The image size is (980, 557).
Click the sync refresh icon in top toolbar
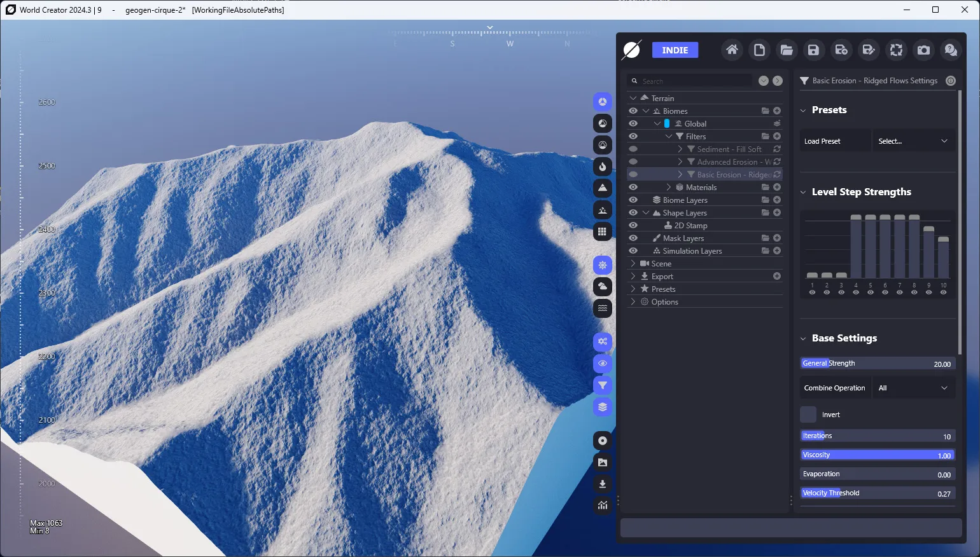tap(896, 50)
